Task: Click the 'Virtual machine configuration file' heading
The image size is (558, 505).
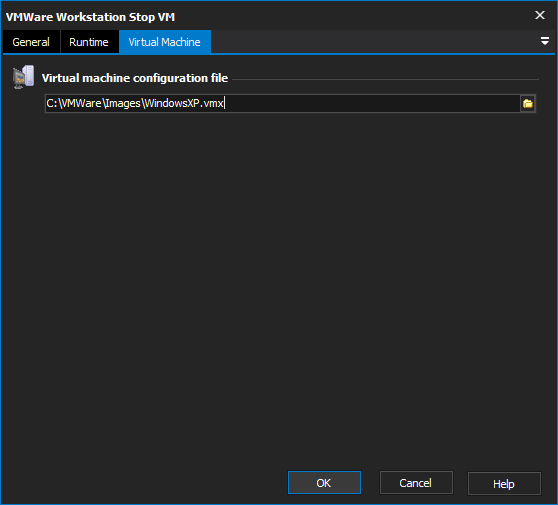Action: tap(135, 78)
